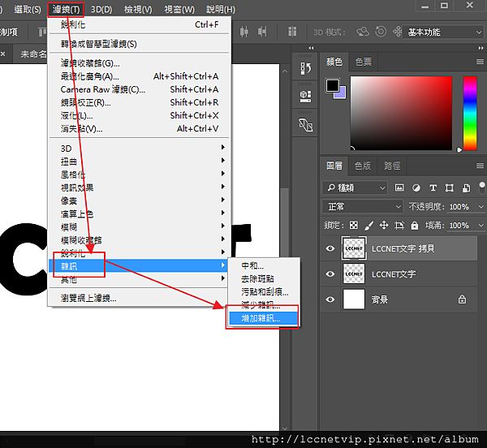Click the 填滿 100% value field
The height and width of the screenshot is (448, 487).
point(462,225)
